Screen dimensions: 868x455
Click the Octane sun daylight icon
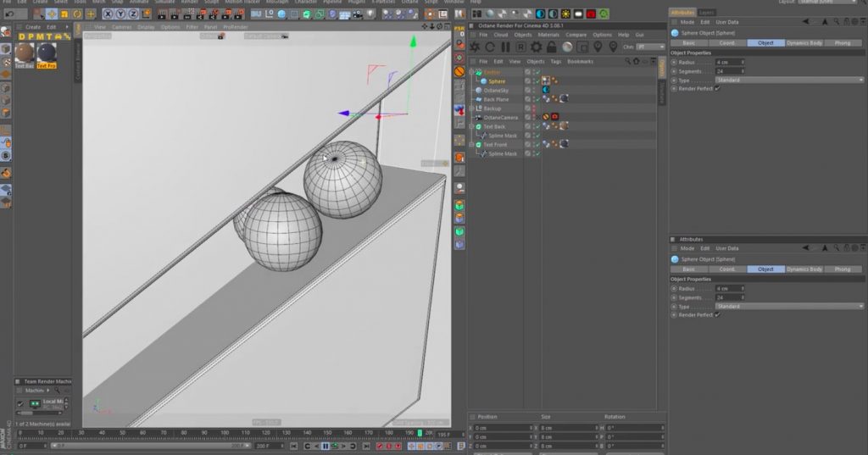565,14
